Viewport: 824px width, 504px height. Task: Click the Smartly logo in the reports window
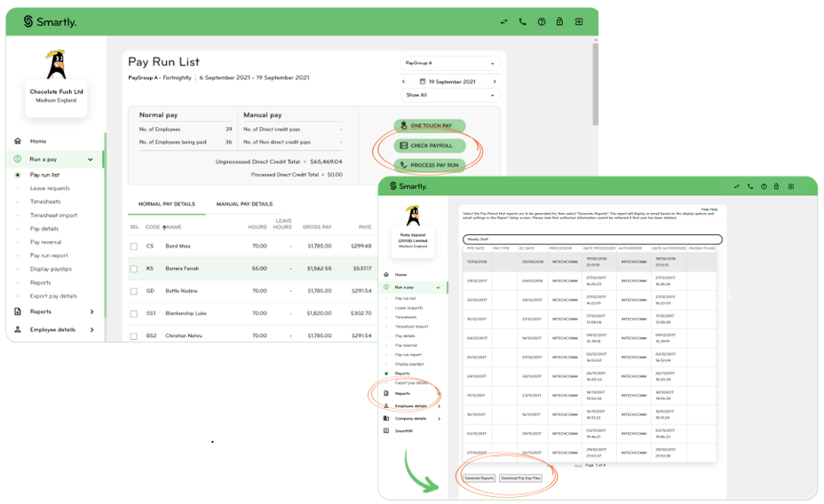408,186
